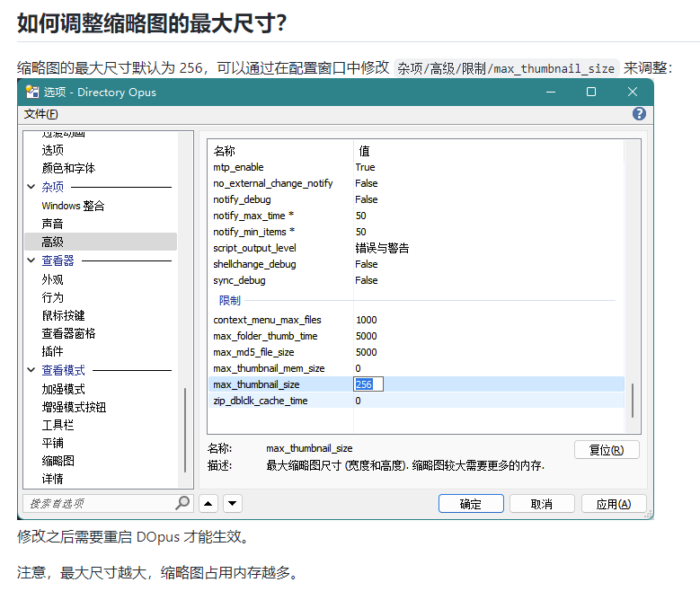Viewport: 700px width, 600px height.
Task: Close the options dialog window
Action: point(633,92)
